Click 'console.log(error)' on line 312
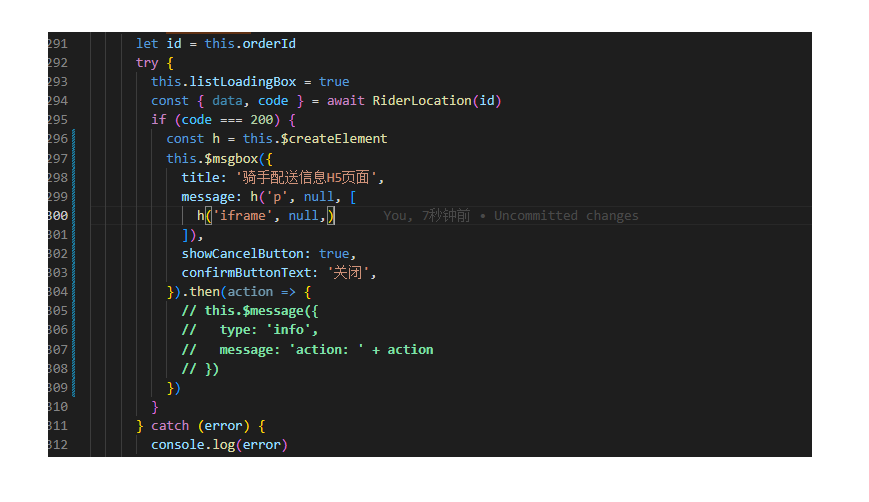Image resolution: width=869 pixels, height=502 pixels. (x=219, y=445)
